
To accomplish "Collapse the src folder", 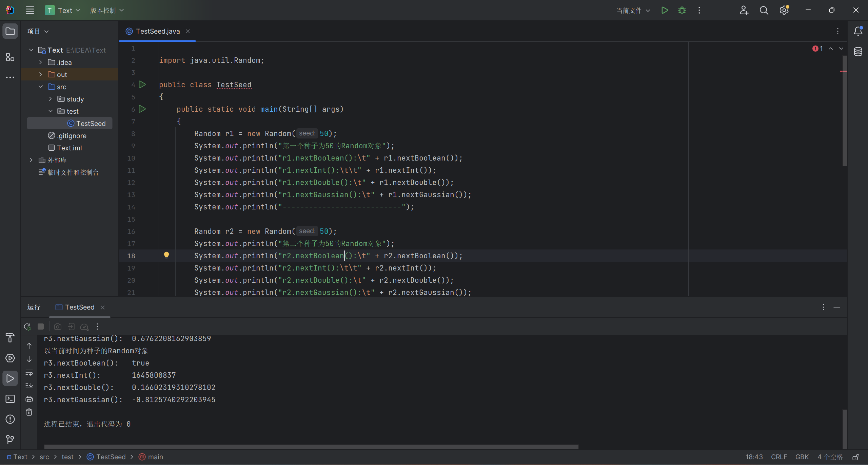I will tap(41, 87).
